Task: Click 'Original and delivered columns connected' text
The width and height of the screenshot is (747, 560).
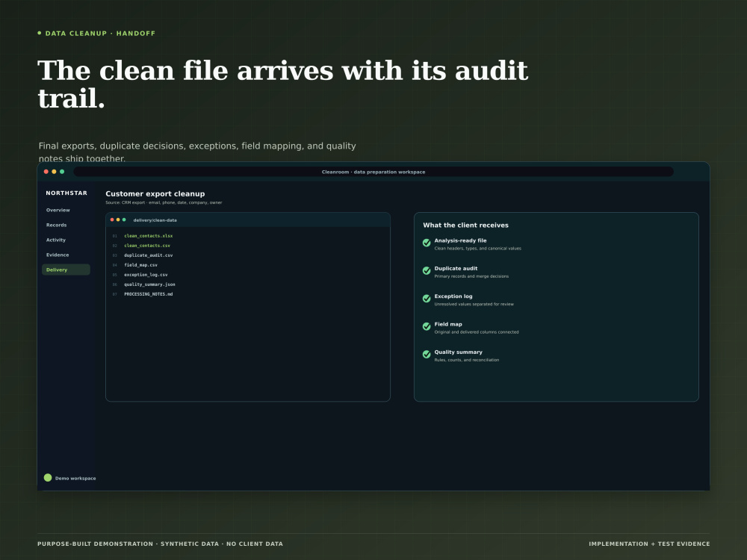Action: point(476,332)
